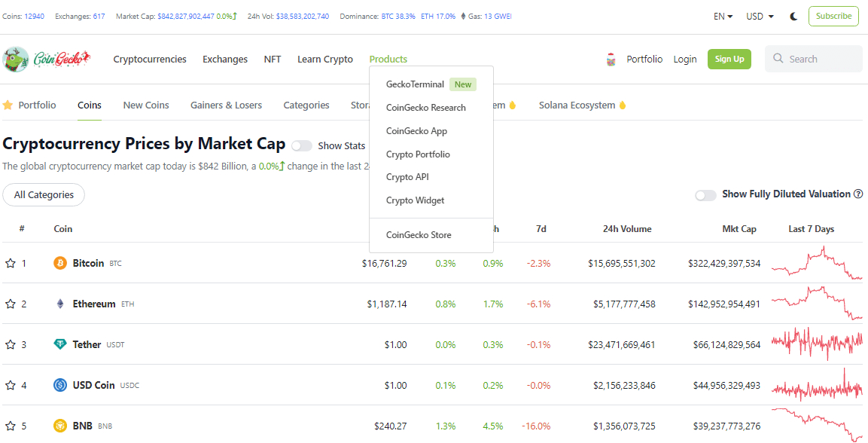This screenshot has width=868, height=443.
Task: Open the BNB coin name link
Action: (x=83, y=426)
